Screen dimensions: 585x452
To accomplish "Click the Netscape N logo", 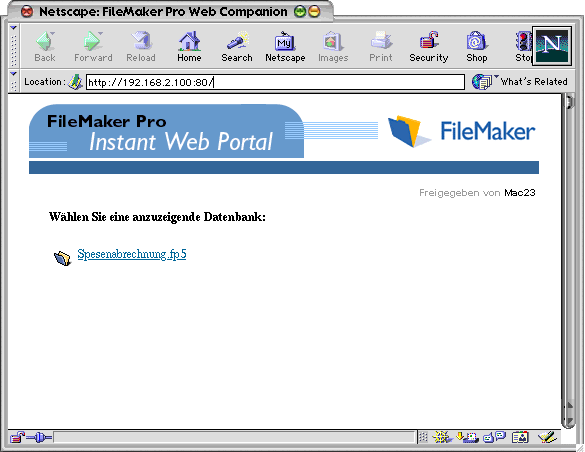I will click(x=552, y=46).
